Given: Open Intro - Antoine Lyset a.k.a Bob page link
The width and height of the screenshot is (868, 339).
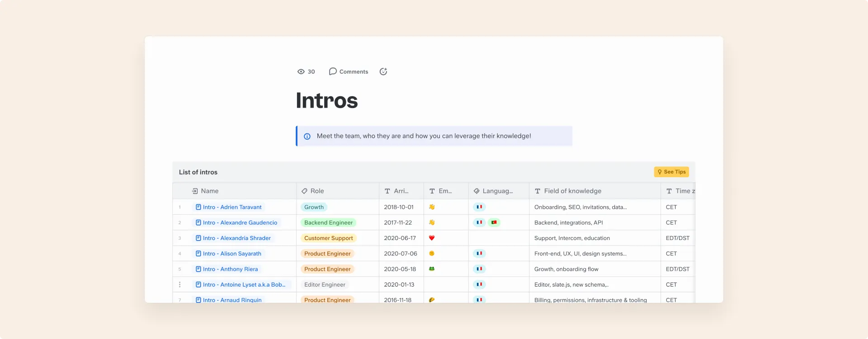Looking at the screenshot, I should [241, 285].
